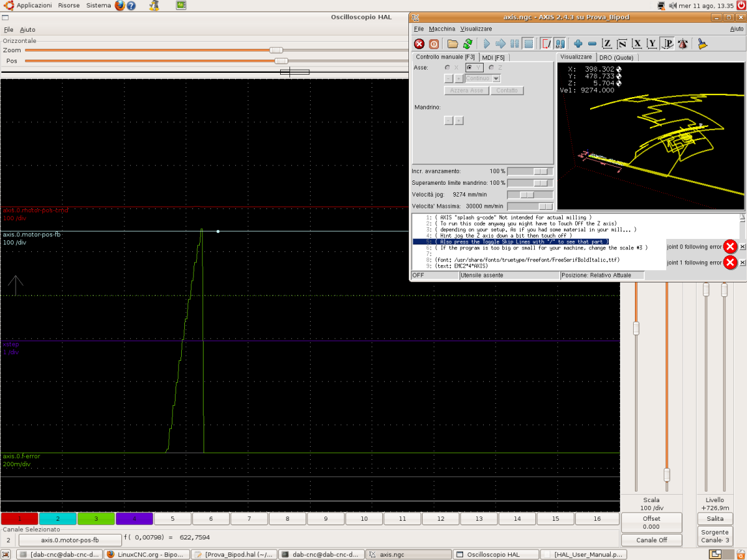Open the Applicazioni menu in top panel
Screen dimensions: 747x560
(30, 6)
